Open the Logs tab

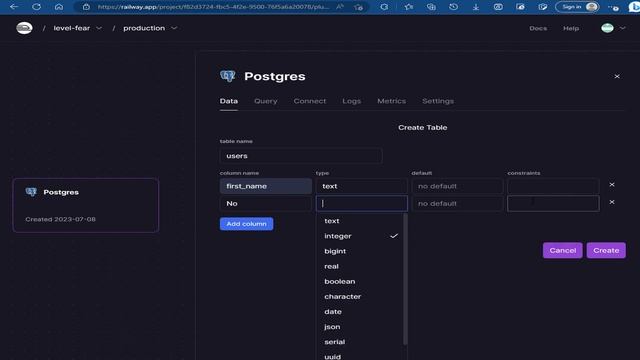[x=351, y=101]
